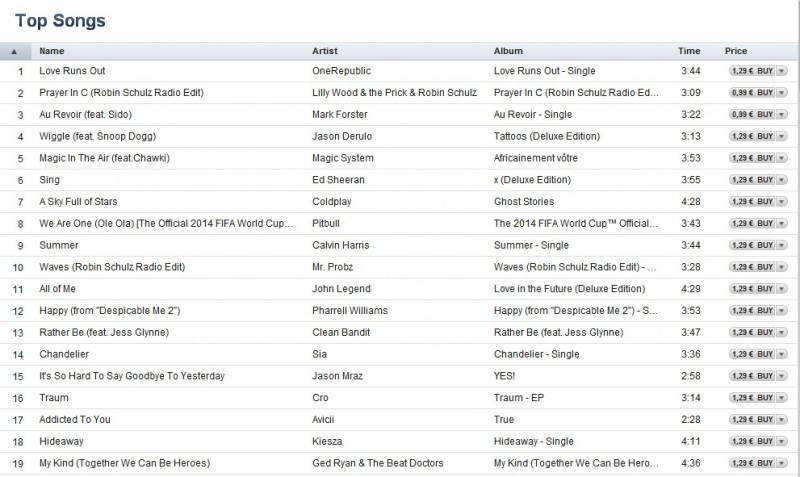Select the song Wiggle (feat. Snoop Dogg)
Viewport: 800px width, 477px height.
pos(97,136)
